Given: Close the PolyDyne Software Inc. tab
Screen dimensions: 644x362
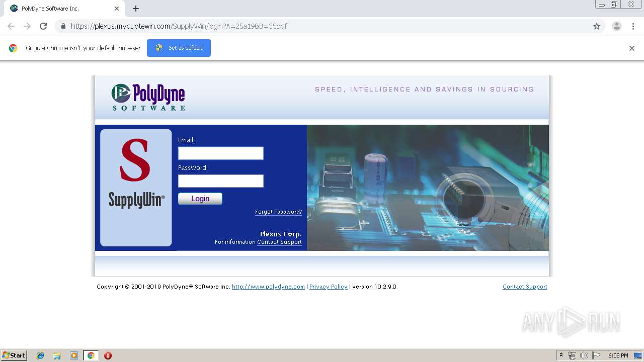Looking at the screenshot, I should pos(117,9).
